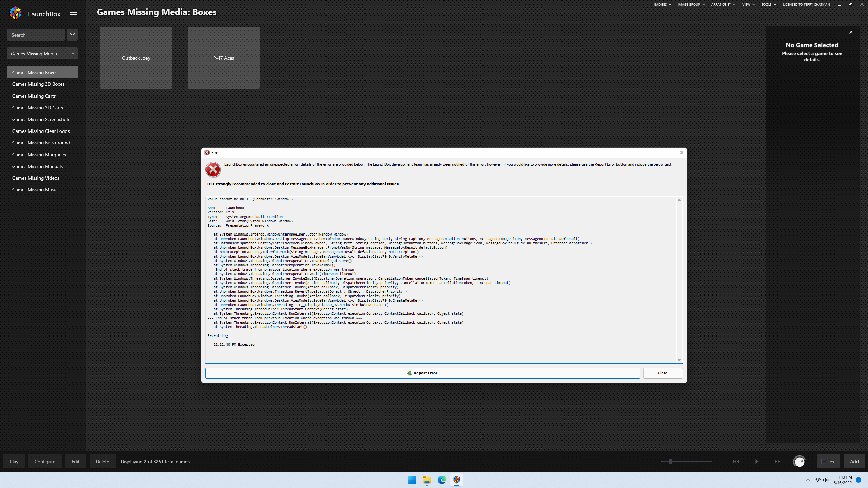The width and height of the screenshot is (868, 488).
Task: Click the Edit button
Action: coord(75,462)
